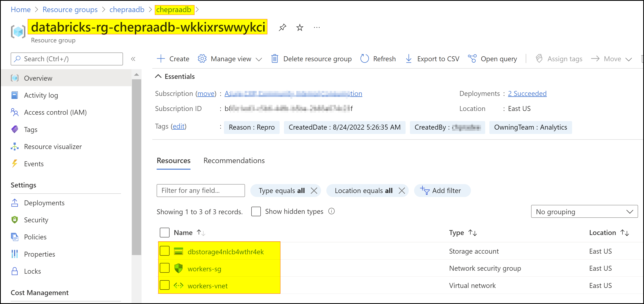The image size is (644, 304).
Task: Go to Home breadcrumb link
Action: coord(21,10)
